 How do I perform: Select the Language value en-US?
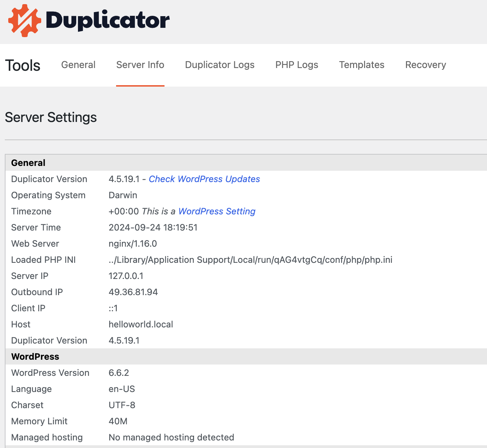(122, 389)
